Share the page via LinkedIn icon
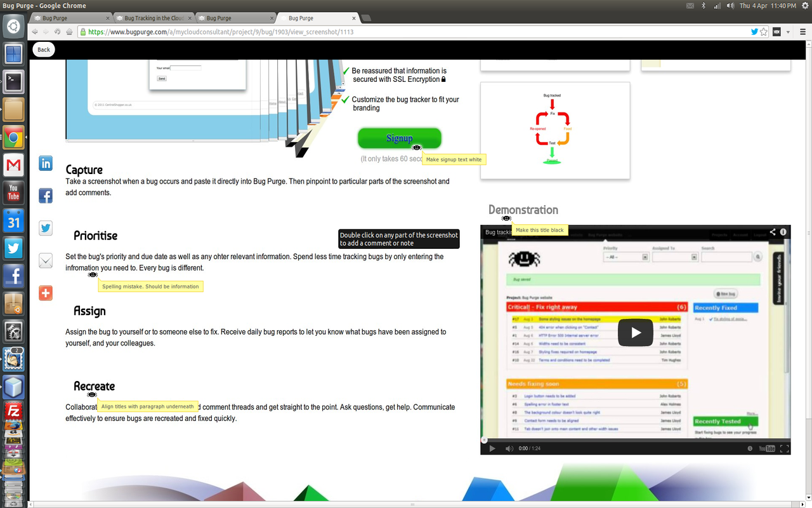 coord(46,163)
